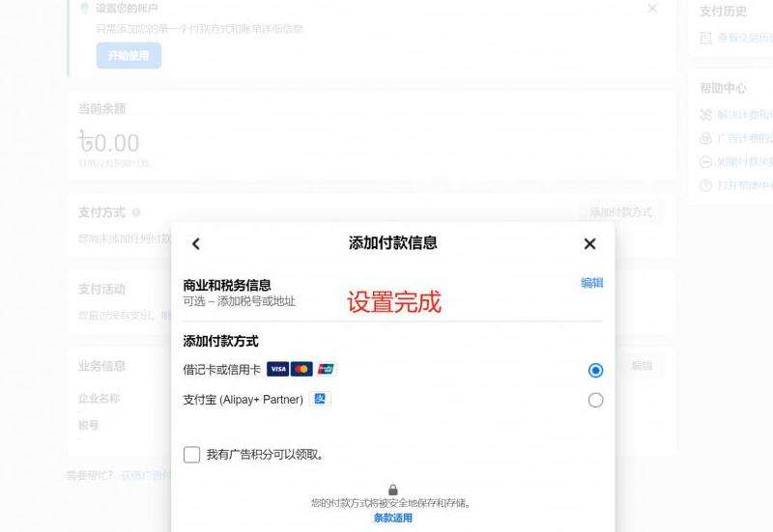Click the 支付宝 (Alipay+ Partner) label text
Viewport: 773px width, 532px height.
click(243, 400)
